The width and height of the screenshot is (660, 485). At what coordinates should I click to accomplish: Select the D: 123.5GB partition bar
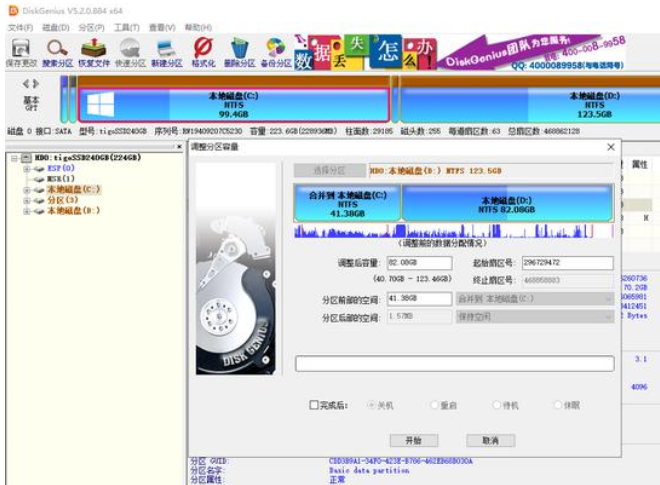530,105
